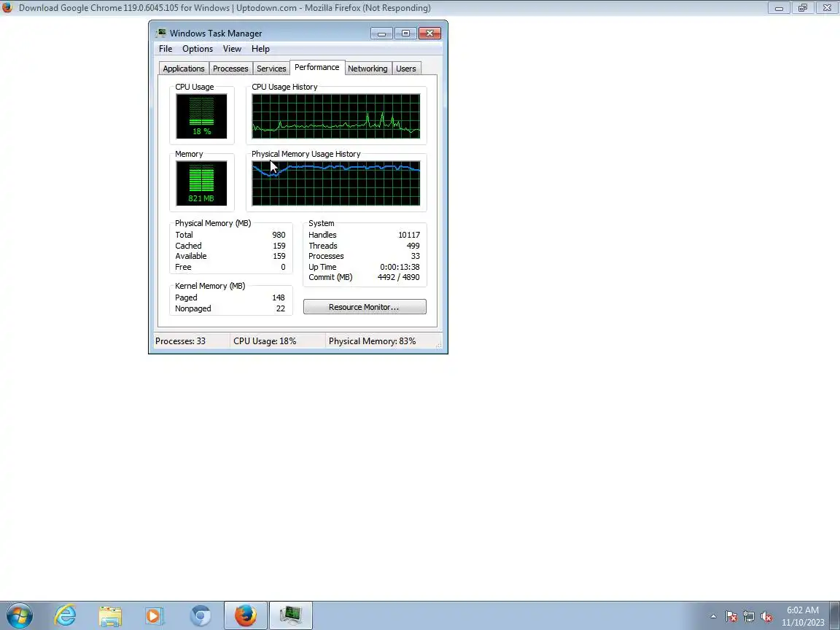Click the muted volume tray icon

pos(766,617)
